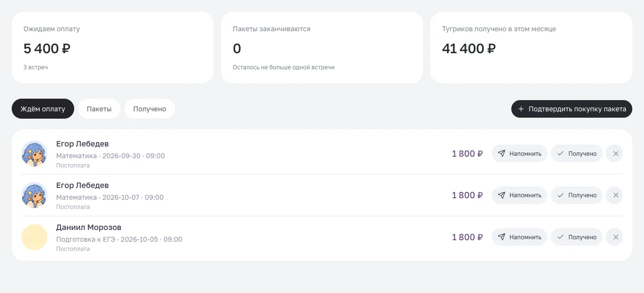
Task: Open Егор Лебедев avatar for 2026-10-07 lesson
Action: pyautogui.click(x=34, y=195)
